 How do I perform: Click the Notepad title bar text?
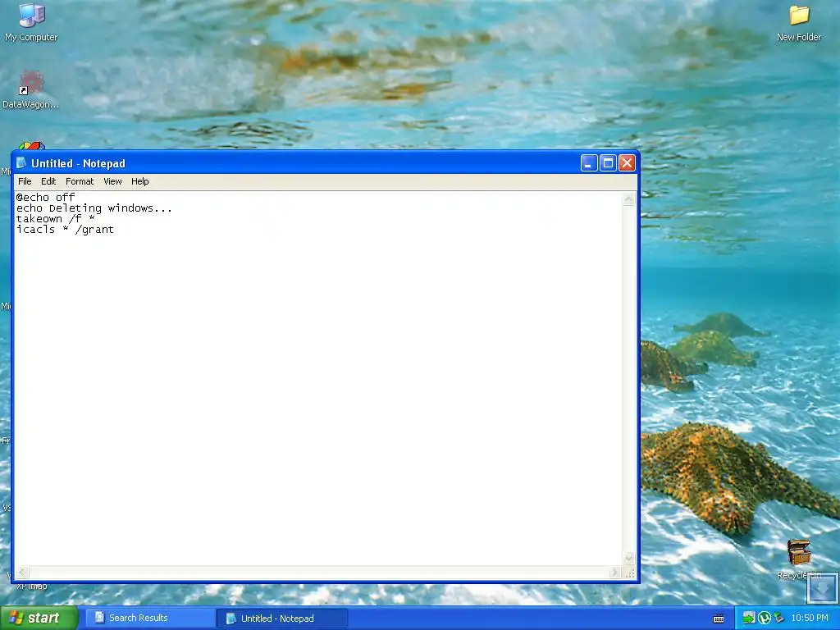[x=78, y=163]
